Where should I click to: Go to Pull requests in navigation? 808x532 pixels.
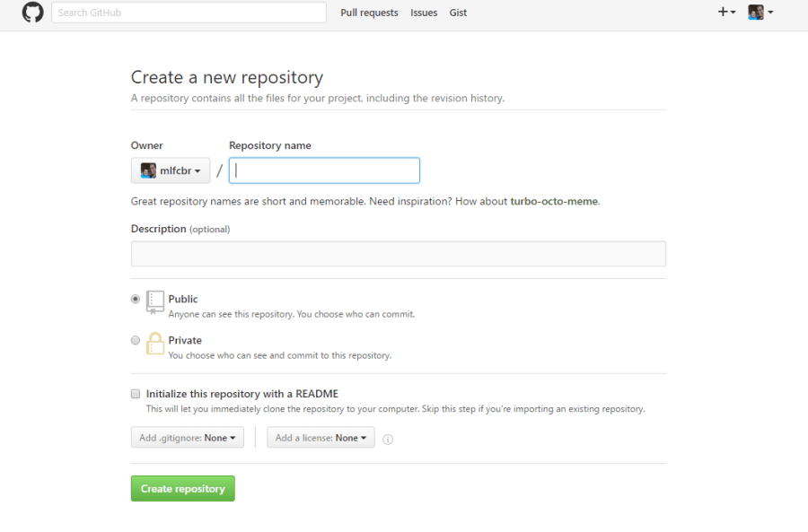pyautogui.click(x=369, y=13)
